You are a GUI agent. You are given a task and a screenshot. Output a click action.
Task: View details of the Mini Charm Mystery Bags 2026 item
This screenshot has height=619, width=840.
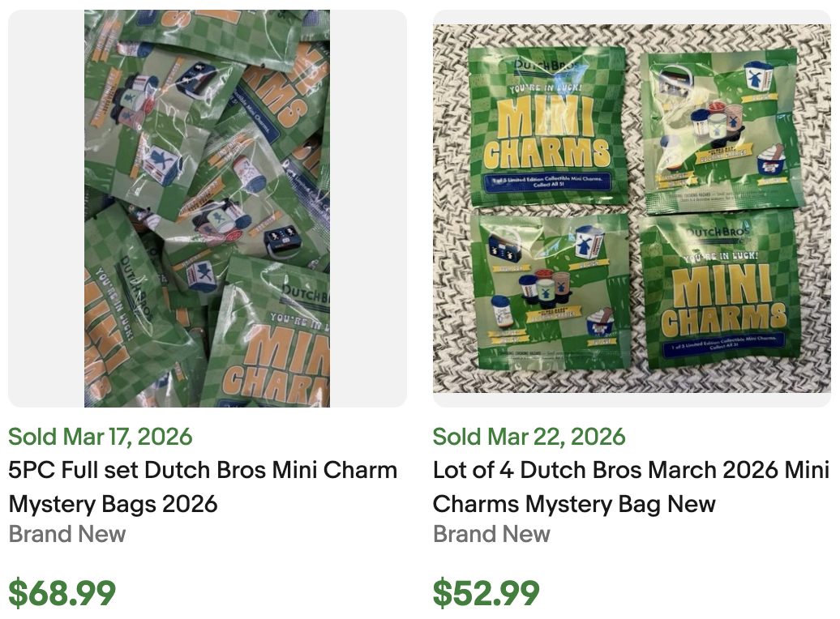(203, 487)
